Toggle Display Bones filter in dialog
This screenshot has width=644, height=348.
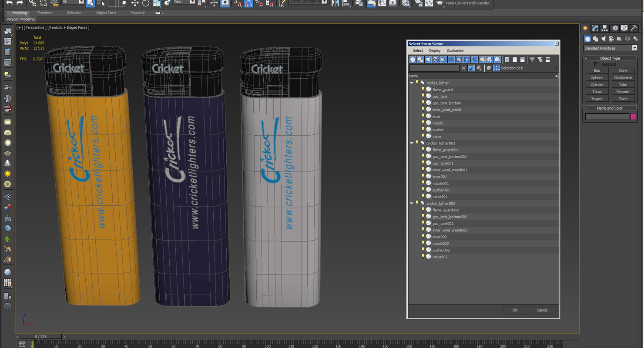coord(474,60)
